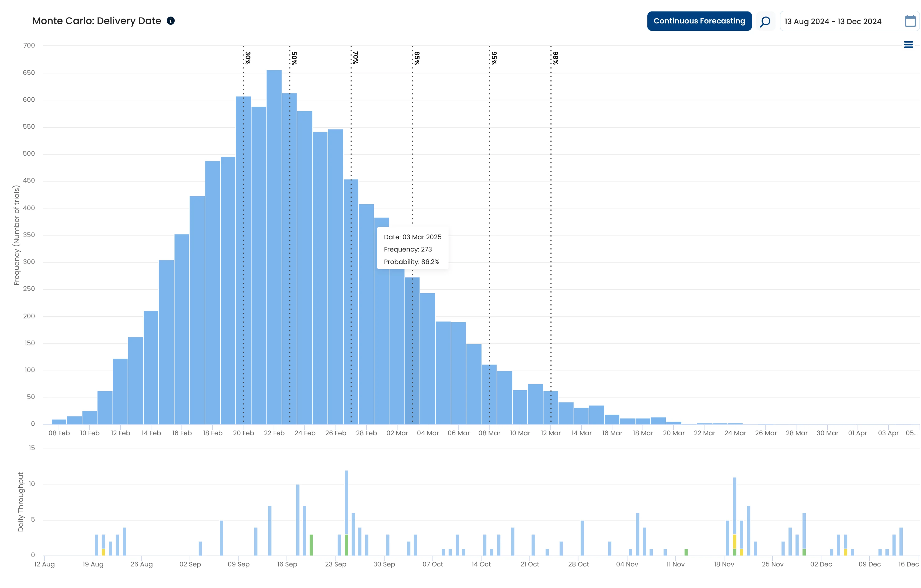921x588 pixels.
Task: Click the tallest throughput bar at 23 Sep
Action: [x=346, y=513]
